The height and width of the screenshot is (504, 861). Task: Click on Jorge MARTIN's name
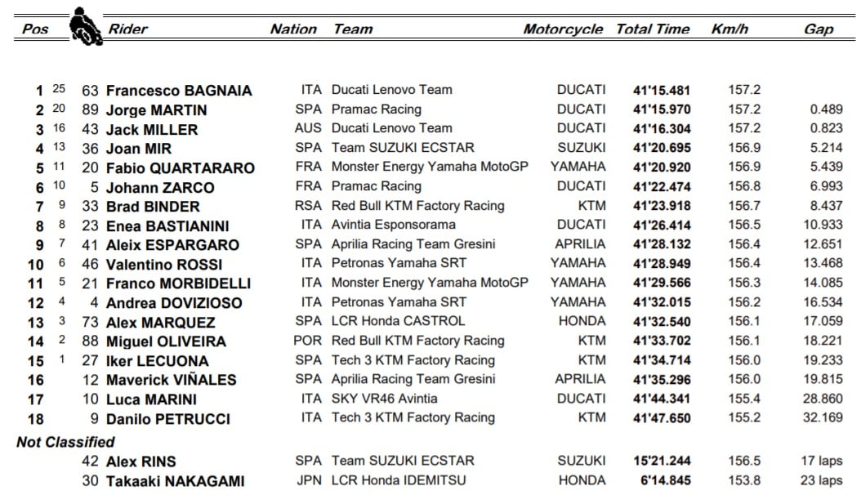coord(156,110)
